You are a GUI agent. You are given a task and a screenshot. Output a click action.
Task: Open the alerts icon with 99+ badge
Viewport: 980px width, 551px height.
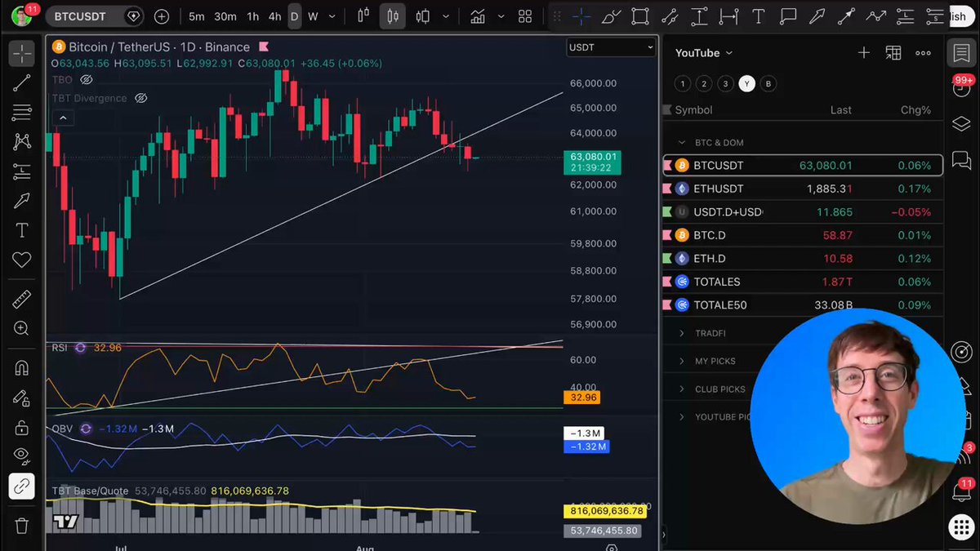coord(961,87)
